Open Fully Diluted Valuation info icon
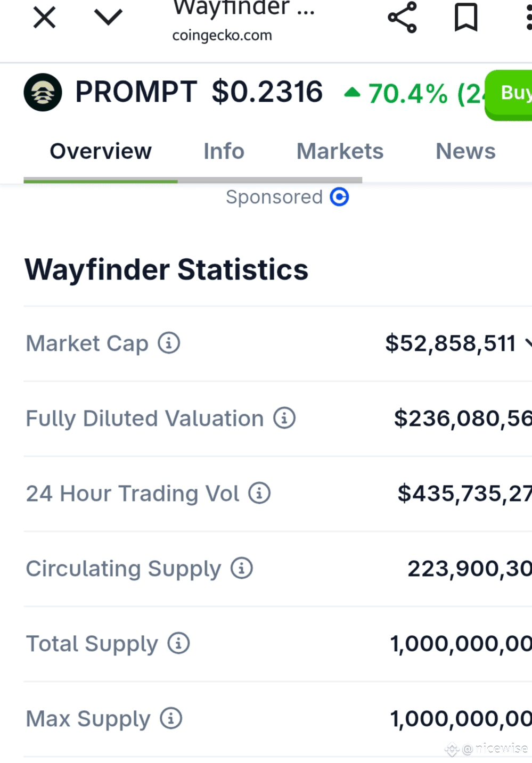This screenshot has width=532, height=763. (284, 418)
